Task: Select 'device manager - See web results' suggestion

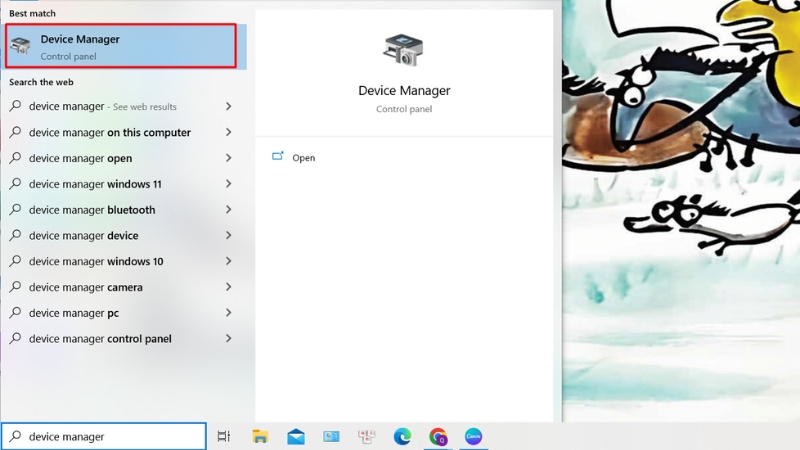Action: pos(121,106)
